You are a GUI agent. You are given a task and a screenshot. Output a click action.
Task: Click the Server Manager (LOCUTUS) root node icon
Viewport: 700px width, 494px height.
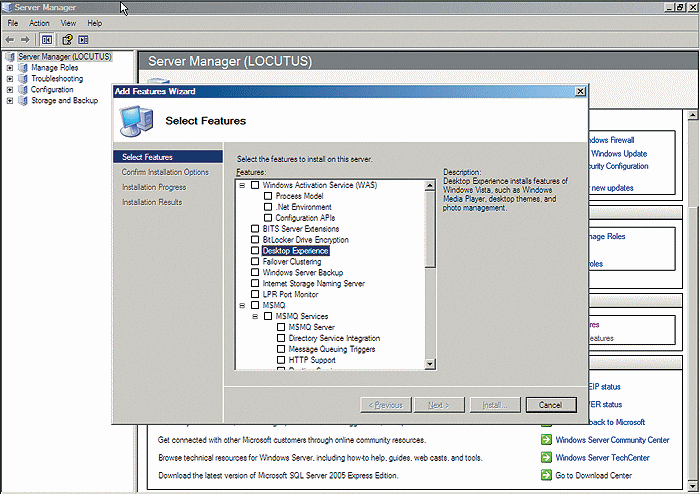10,57
